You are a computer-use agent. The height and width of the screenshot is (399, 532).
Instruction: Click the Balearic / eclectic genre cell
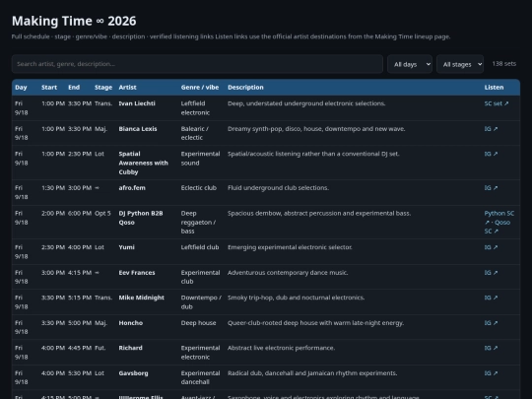(x=195, y=133)
